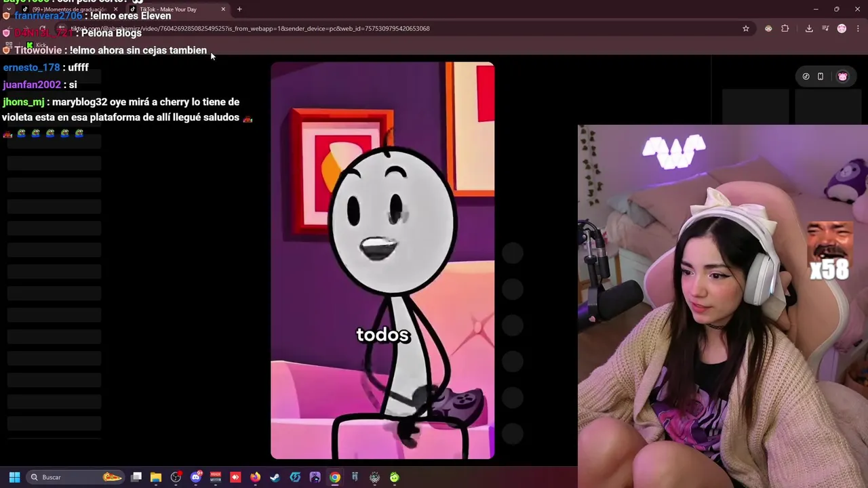Open Firefox from the taskbar

(x=255, y=477)
